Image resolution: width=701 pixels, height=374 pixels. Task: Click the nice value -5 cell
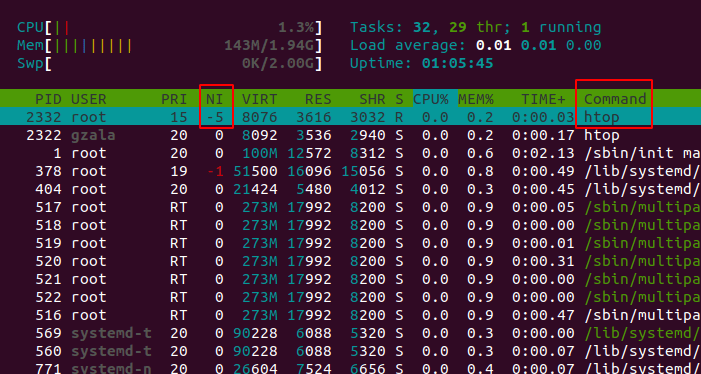tap(214, 117)
